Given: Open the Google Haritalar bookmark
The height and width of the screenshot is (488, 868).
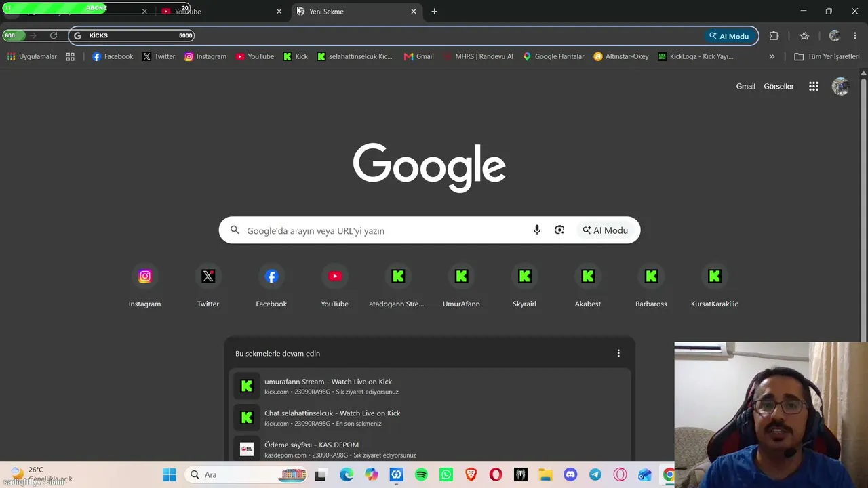Looking at the screenshot, I should [x=553, y=56].
